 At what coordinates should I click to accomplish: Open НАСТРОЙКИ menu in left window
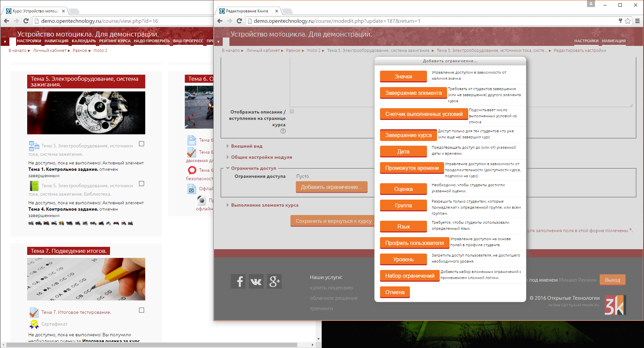pos(29,41)
